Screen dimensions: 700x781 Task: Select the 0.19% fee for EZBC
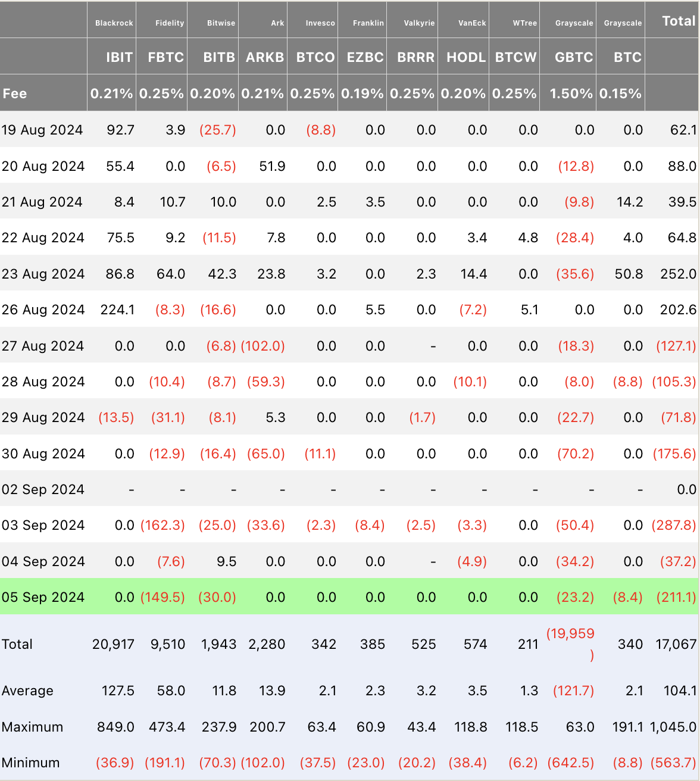362,93
